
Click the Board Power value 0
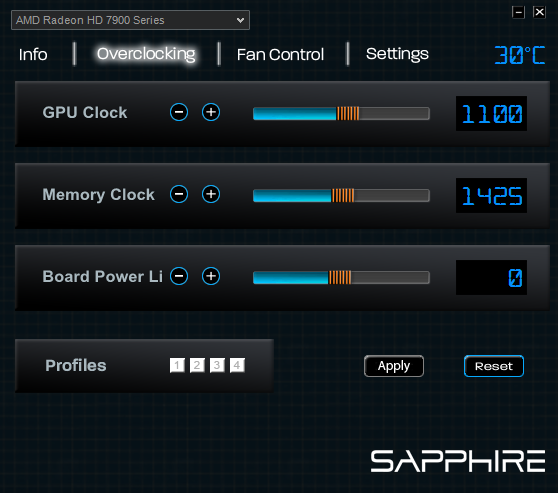click(491, 277)
